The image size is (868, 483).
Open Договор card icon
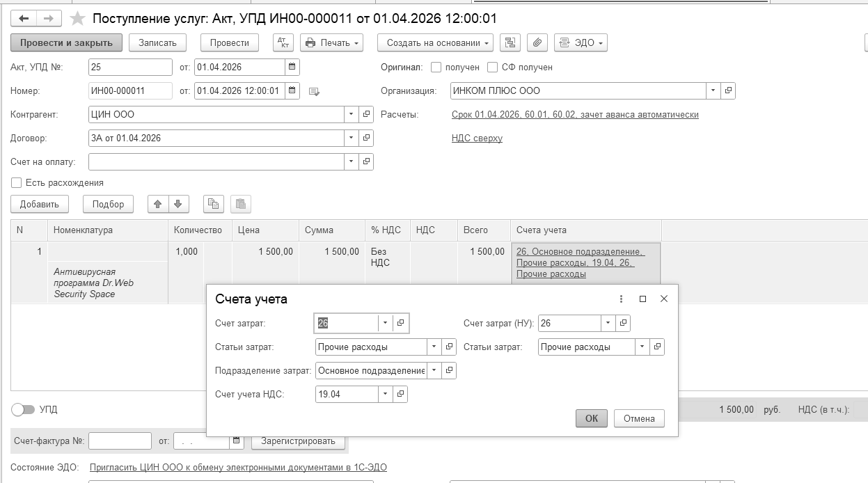click(366, 138)
